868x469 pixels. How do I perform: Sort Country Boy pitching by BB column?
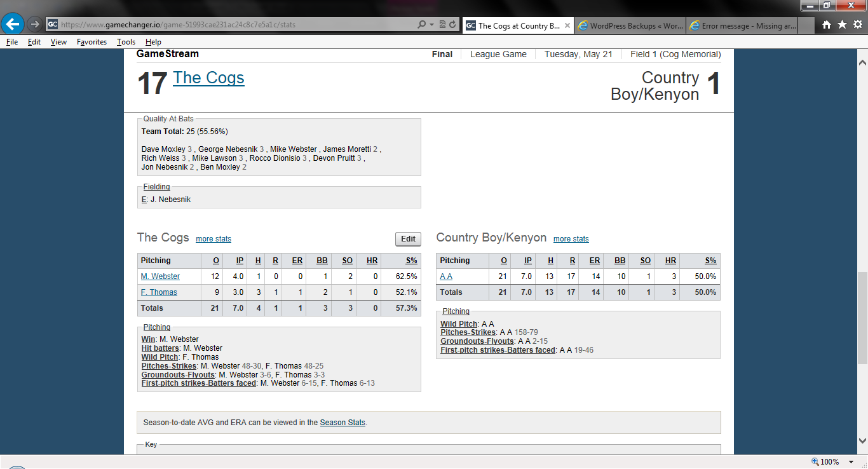(620, 261)
